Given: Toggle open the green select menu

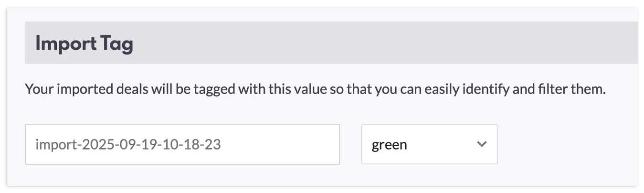Looking at the screenshot, I should (x=429, y=144).
